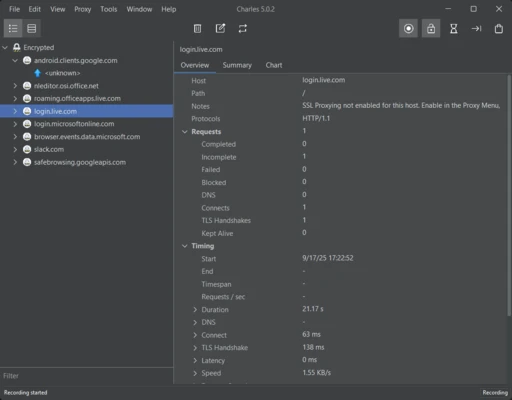The image size is (512, 400).
Task: Open the clipboard icon in toolbar
Action: [499, 28]
